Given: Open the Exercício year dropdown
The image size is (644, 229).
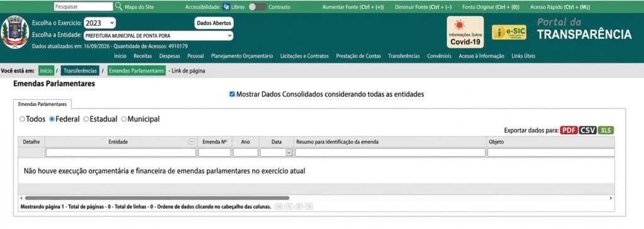Looking at the screenshot, I should tap(100, 23).
